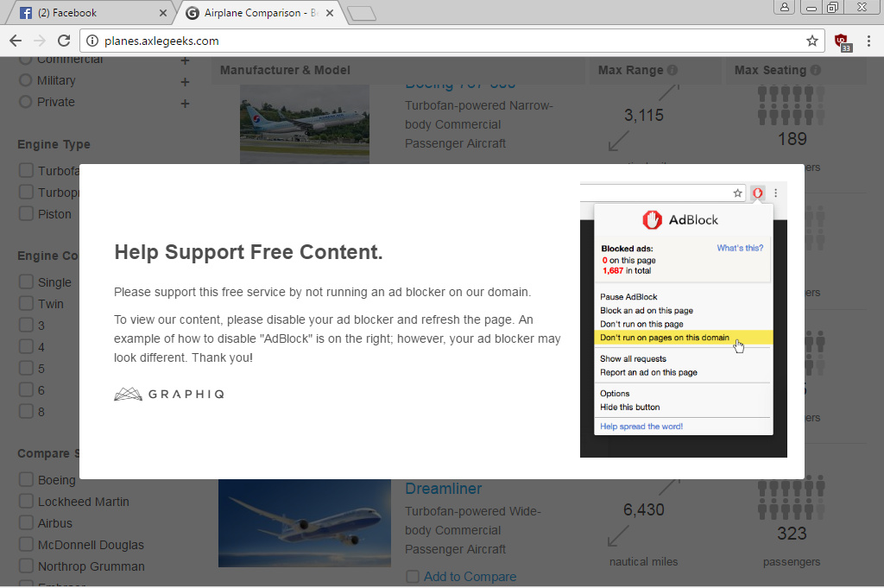Check the McDonnell Douglas manufacturer box

(x=26, y=545)
